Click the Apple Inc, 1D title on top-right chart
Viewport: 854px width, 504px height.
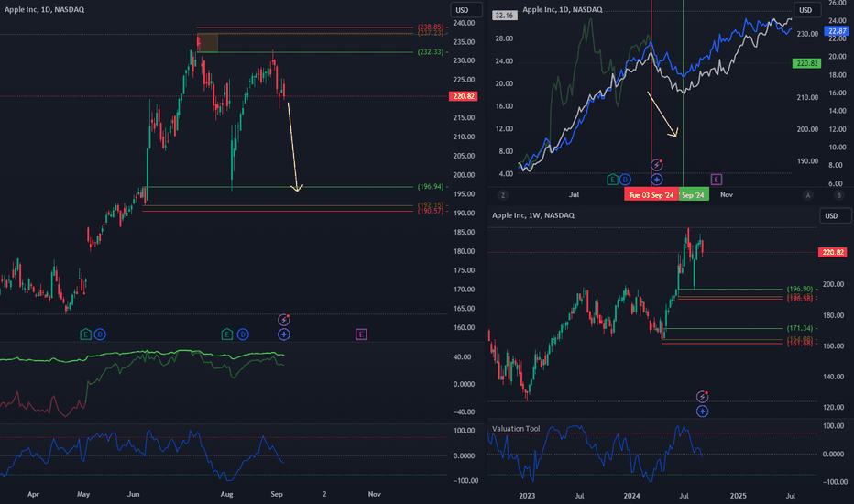(x=563, y=9)
